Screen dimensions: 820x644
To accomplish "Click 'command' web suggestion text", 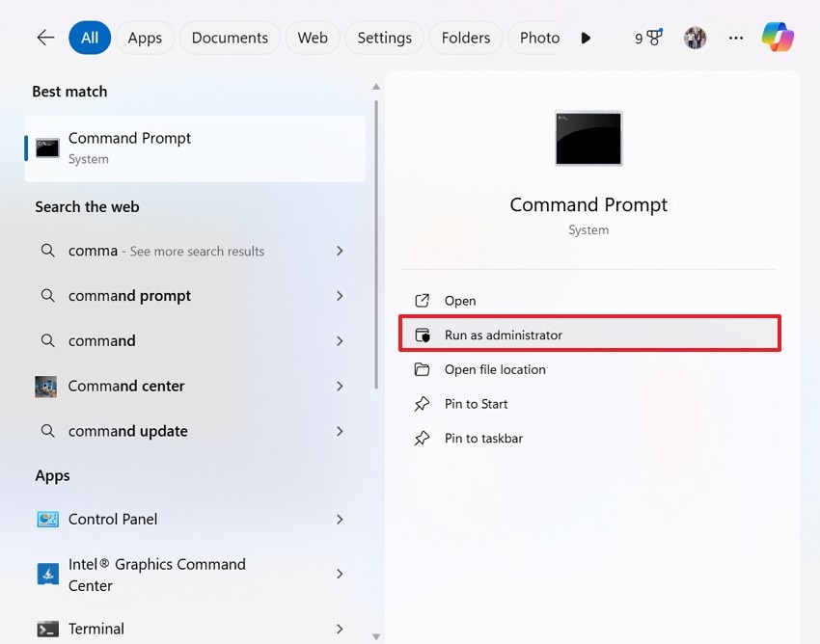I will pos(102,341).
